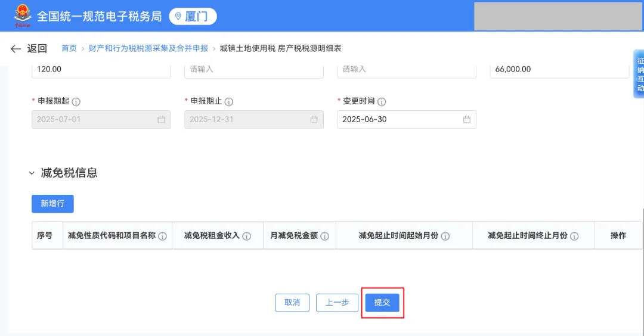Click the 上一步 button
This screenshot has width=644, height=336.
tap(337, 303)
